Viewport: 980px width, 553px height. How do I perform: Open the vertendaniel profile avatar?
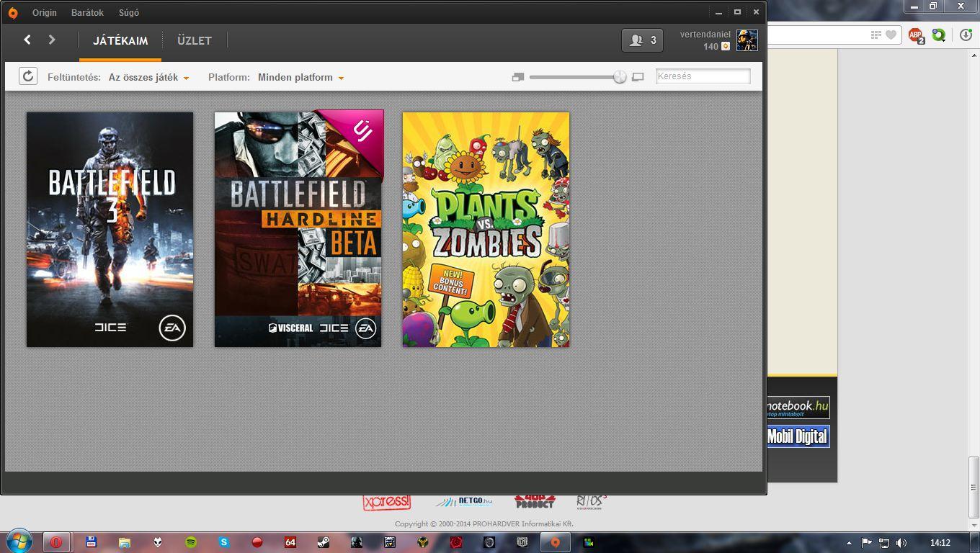747,40
